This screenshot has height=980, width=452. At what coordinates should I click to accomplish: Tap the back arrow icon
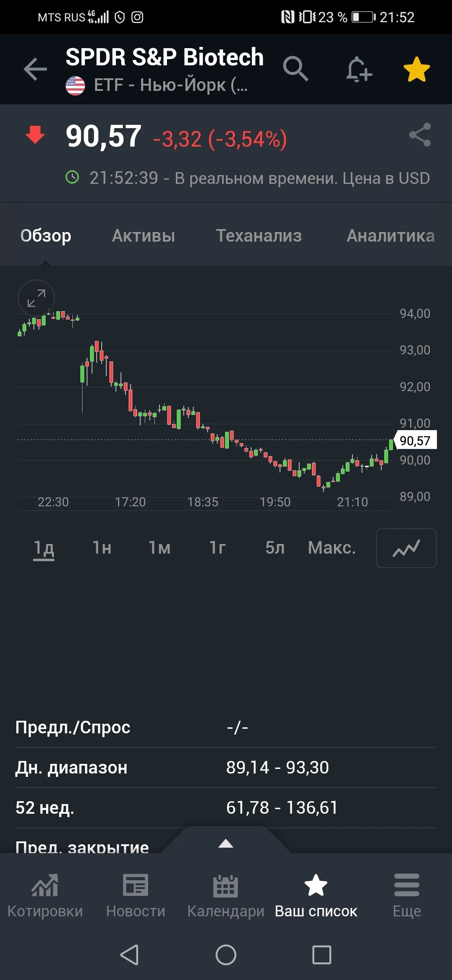[35, 69]
